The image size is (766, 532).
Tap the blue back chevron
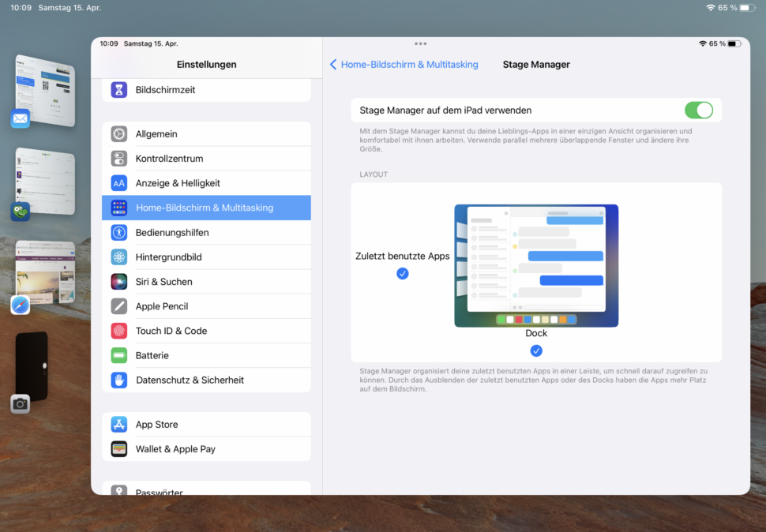pyautogui.click(x=333, y=65)
